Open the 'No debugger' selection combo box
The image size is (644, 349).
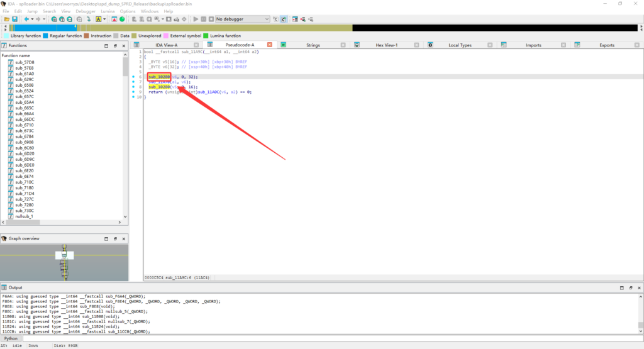(242, 19)
